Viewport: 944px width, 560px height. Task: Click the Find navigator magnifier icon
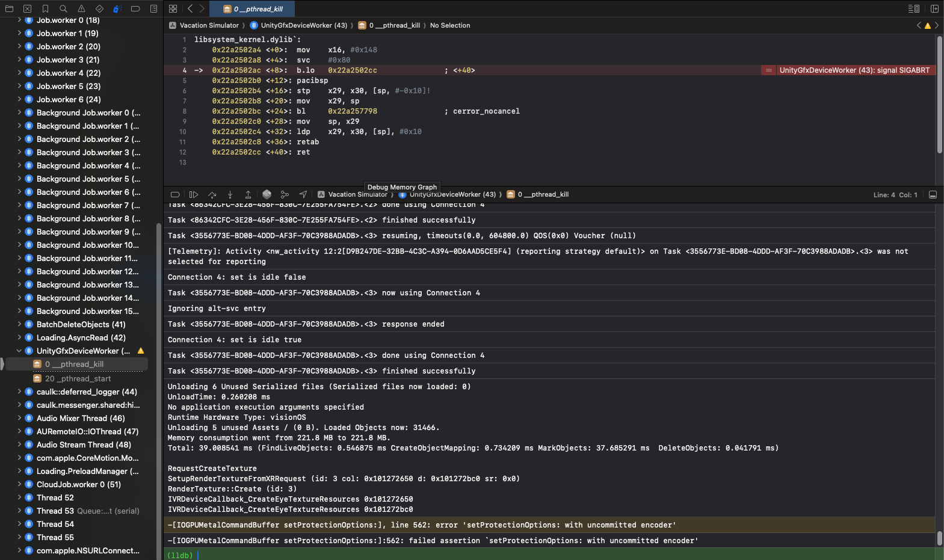63,9
